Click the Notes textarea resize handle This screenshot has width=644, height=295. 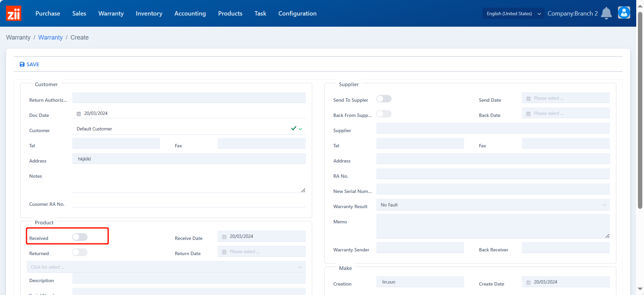pos(303,191)
